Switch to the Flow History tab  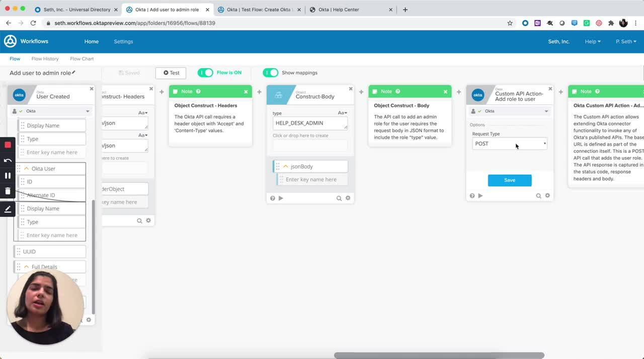click(45, 59)
